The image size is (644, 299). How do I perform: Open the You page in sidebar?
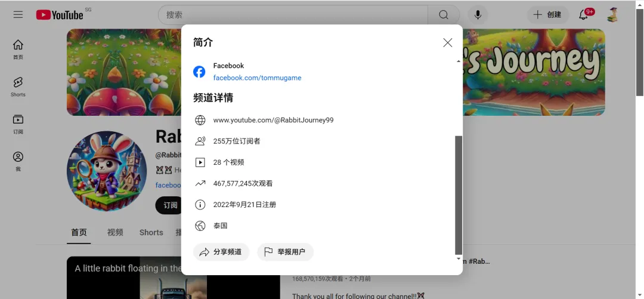coord(18,161)
